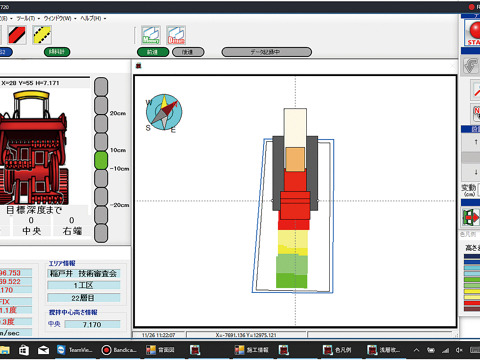This screenshot has width=480, height=360.
Task: Open the ヘルプ(H) menu
Action: click(93, 18)
